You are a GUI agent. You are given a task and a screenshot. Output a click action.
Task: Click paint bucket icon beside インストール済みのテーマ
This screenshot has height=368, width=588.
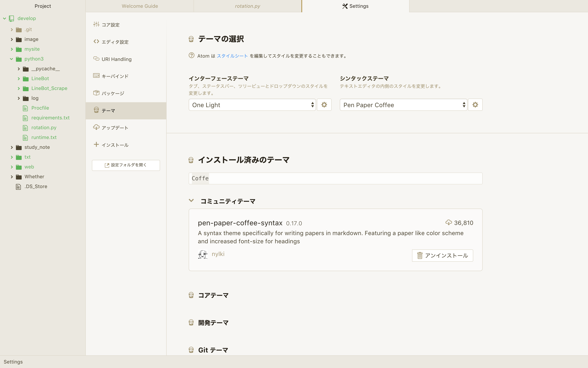[x=191, y=160]
